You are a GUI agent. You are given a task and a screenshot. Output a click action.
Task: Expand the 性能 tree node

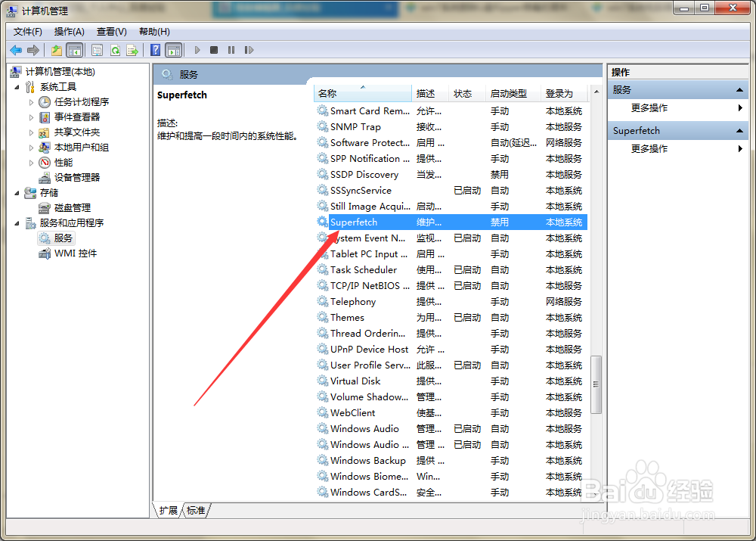click(31, 163)
